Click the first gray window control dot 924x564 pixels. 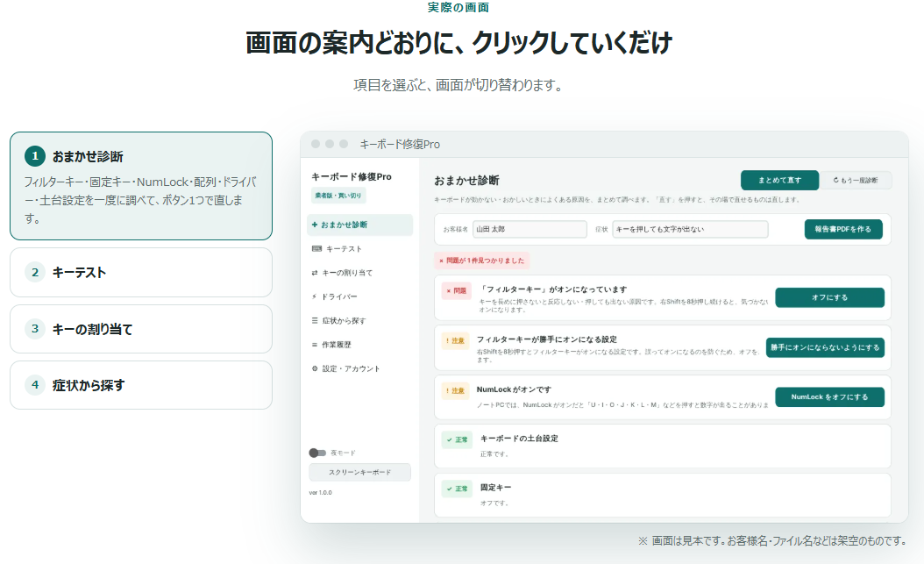316,144
